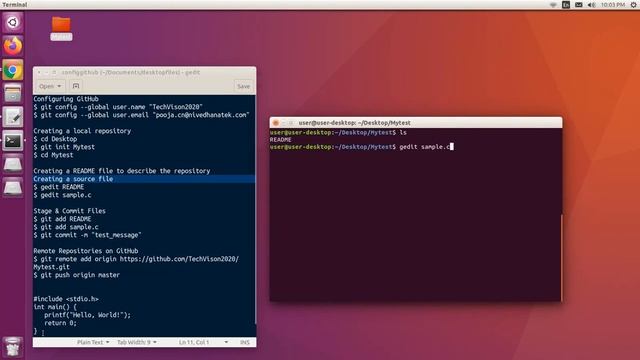Open the En keyboard layout indicator
Viewport: 640px width, 360px height.
click(566, 5)
